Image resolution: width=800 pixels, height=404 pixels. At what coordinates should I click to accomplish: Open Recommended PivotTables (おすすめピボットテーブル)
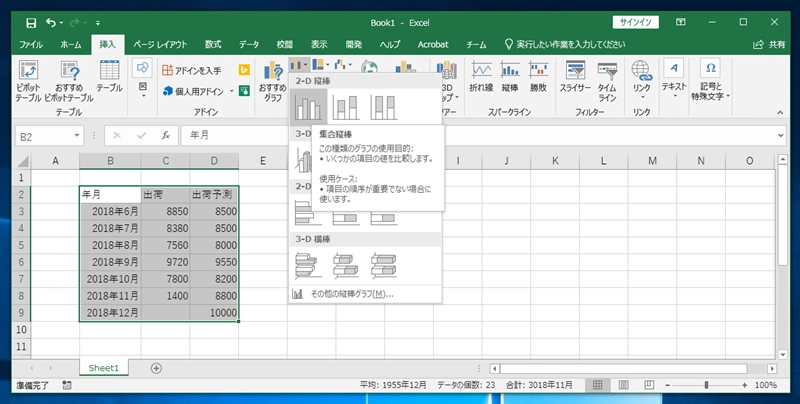click(x=69, y=81)
